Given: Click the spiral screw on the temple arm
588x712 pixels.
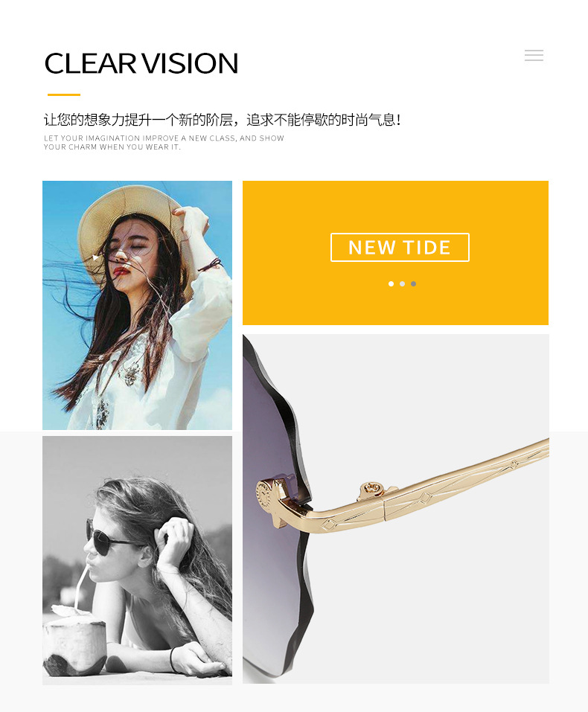Looking at the screenshot, I should point(374,490).
